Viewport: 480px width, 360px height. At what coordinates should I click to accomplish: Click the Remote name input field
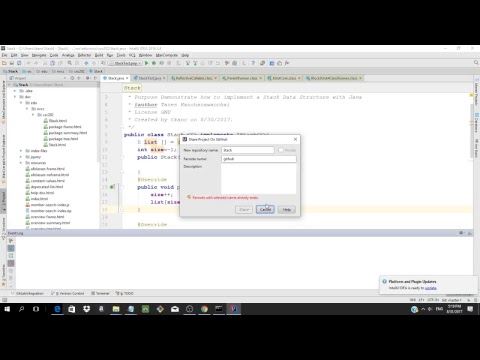(x=259, y=159)
